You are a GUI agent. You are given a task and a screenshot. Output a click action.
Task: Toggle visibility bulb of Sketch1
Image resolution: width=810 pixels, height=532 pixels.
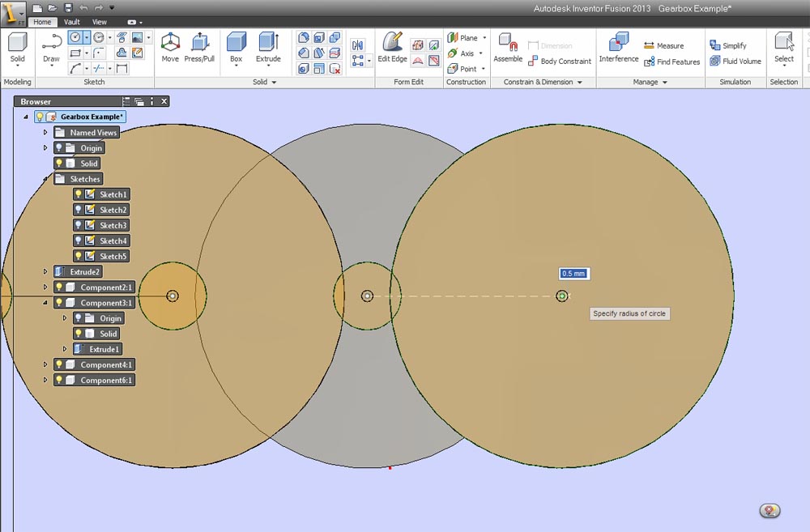tap(79, 194)
